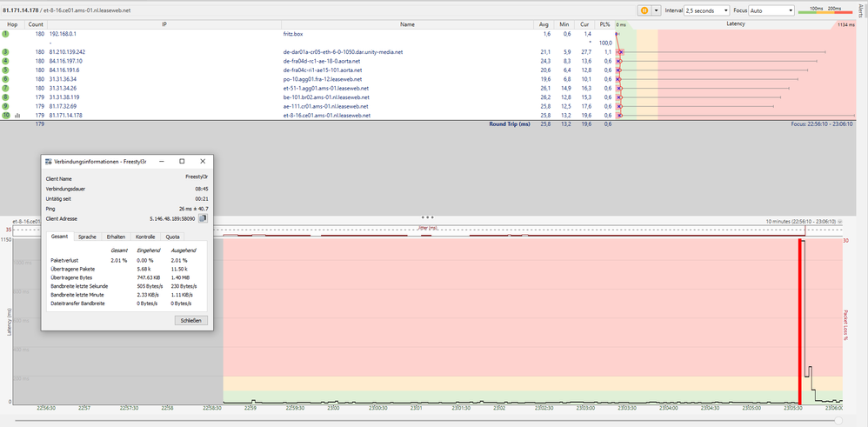
Task: Click the IP column header
Action: [164, 24]
